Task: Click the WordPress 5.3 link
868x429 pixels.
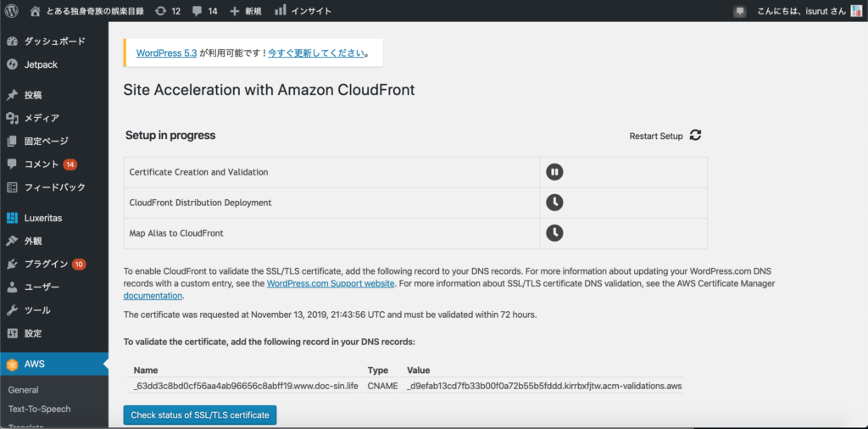Action: tap(167, 53)
